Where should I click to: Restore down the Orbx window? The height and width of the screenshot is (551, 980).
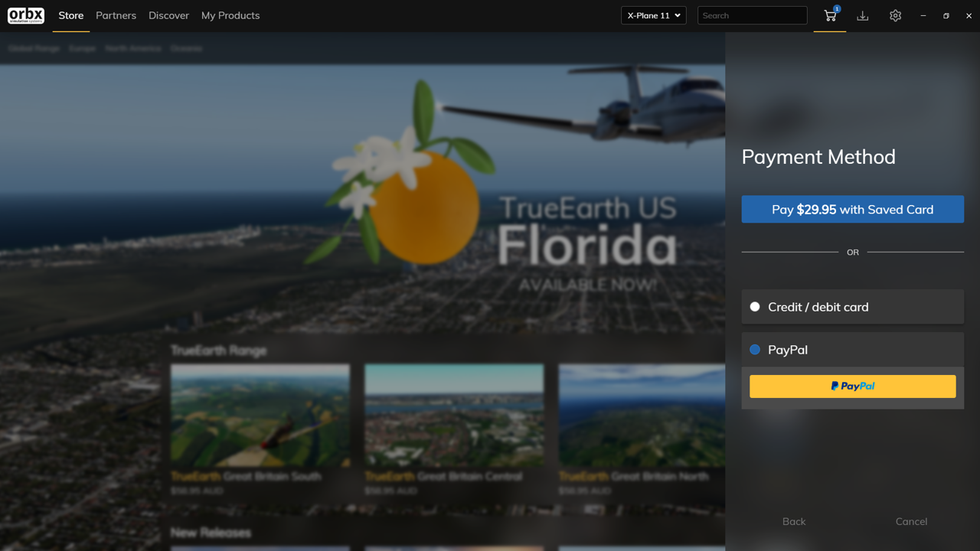[946, 15]
